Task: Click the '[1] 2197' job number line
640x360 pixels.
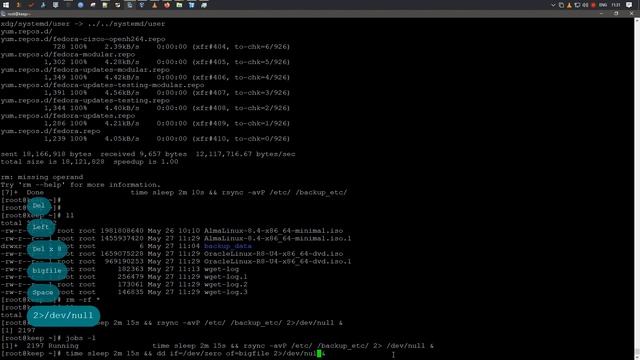Action: click(x=18, y=331)
